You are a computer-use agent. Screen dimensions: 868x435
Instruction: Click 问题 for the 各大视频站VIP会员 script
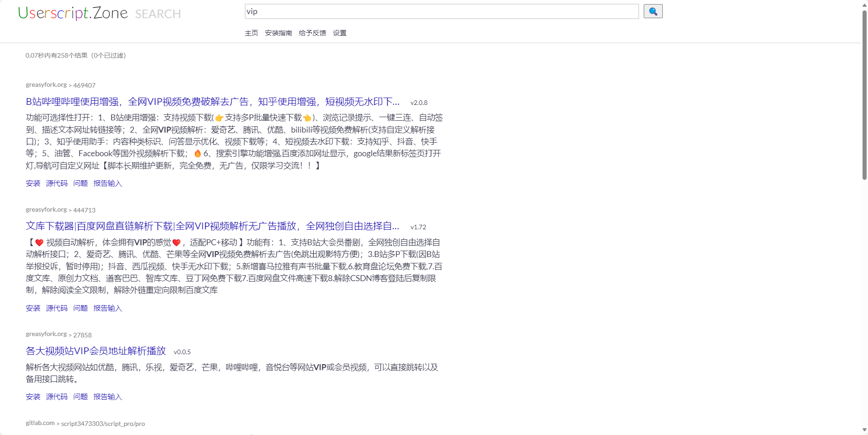80,397
